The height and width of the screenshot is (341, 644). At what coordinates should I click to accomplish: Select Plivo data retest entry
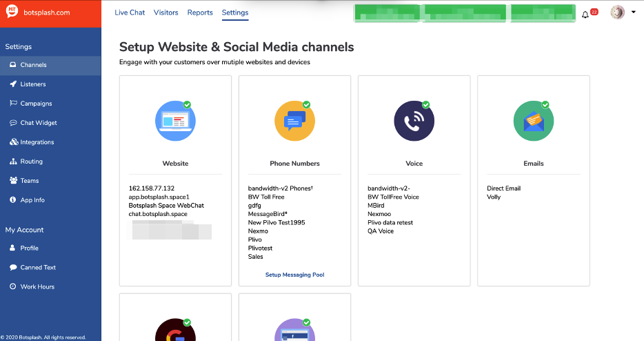(390, 222)
